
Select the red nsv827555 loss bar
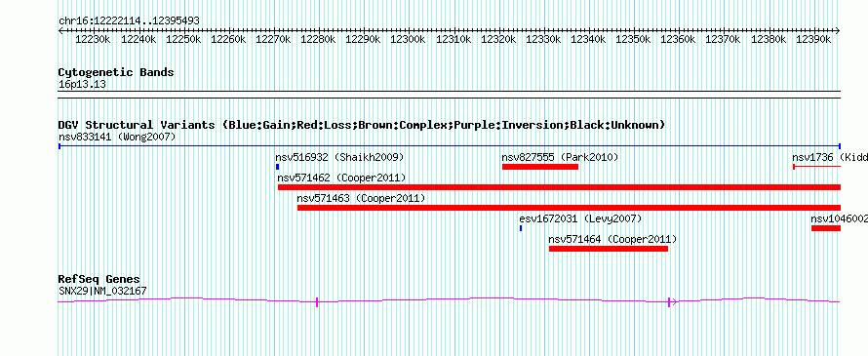539,167
